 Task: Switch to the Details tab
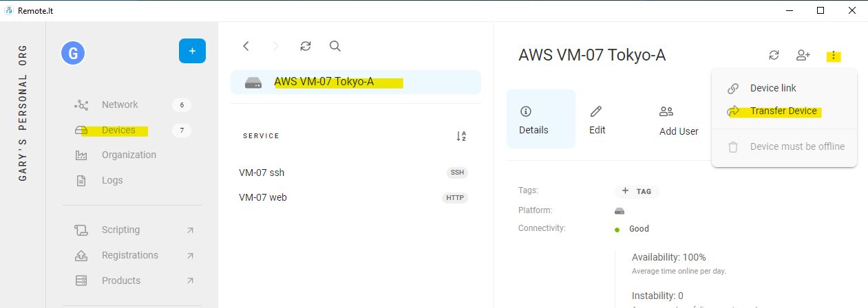click(x=541, y=119)
